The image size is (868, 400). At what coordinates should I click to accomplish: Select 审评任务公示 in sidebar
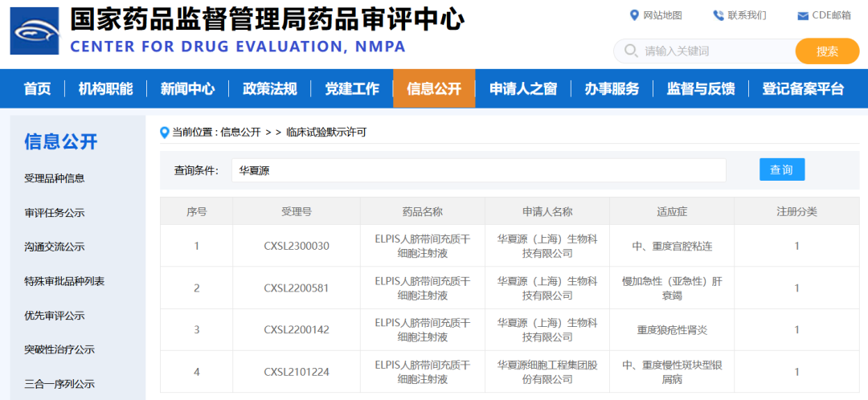click(55, 212)
